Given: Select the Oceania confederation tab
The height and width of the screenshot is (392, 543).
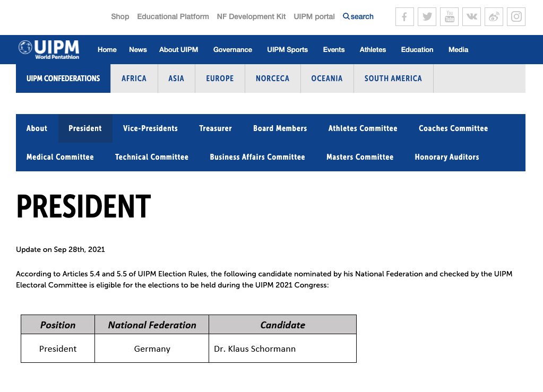Looking at the screenshot, I should click(327, 79).
